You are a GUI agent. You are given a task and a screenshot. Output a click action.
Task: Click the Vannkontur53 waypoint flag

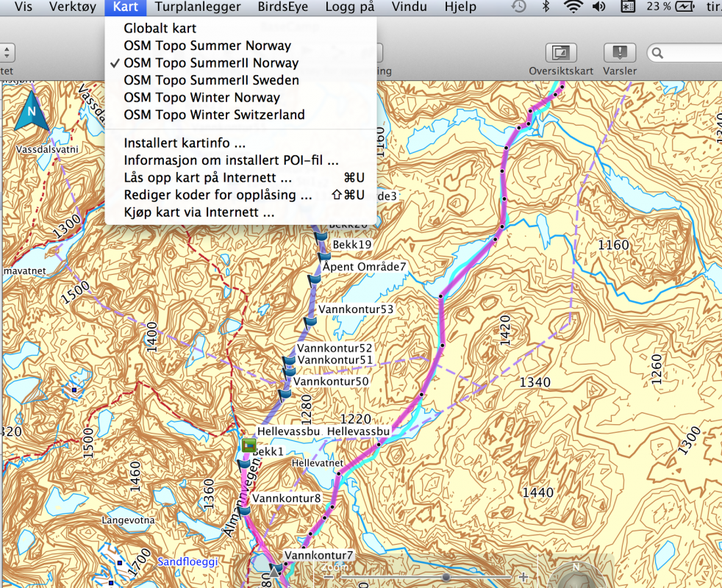[x=310, y=320]
